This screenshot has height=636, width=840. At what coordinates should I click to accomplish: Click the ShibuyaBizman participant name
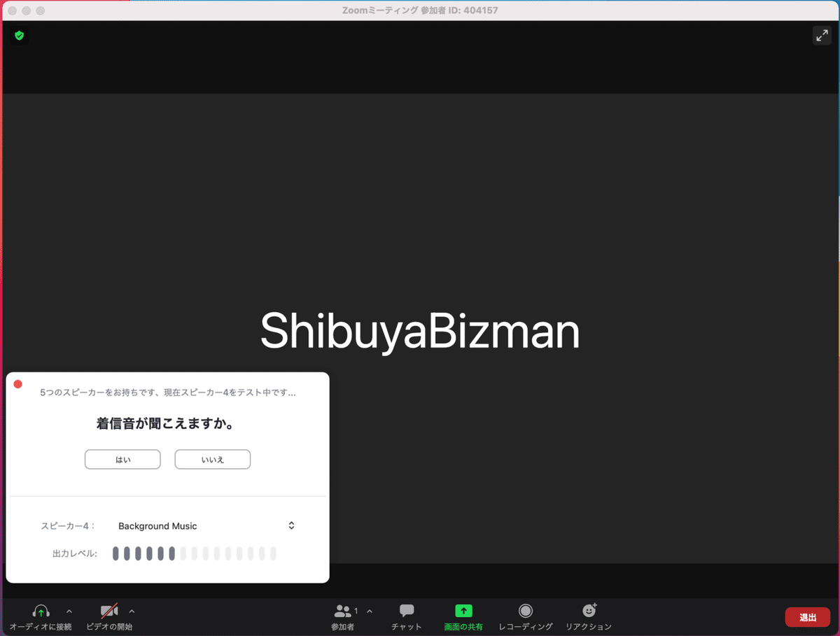(x=420, y=332)
